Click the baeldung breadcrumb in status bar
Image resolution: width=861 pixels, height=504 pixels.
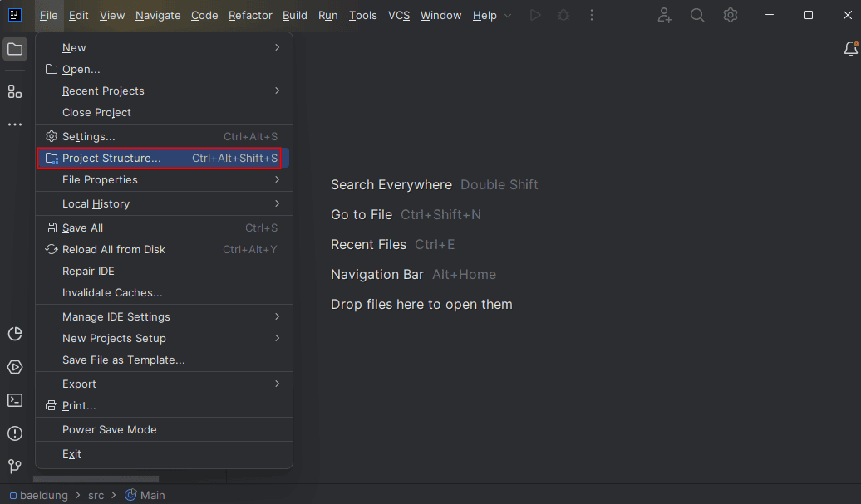point(44,495)
